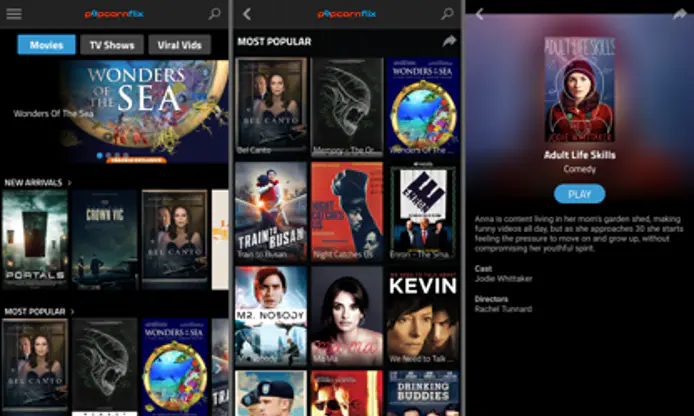Open the Drinking Buddies movie poster
694x416 pixels.
point(423,393)
